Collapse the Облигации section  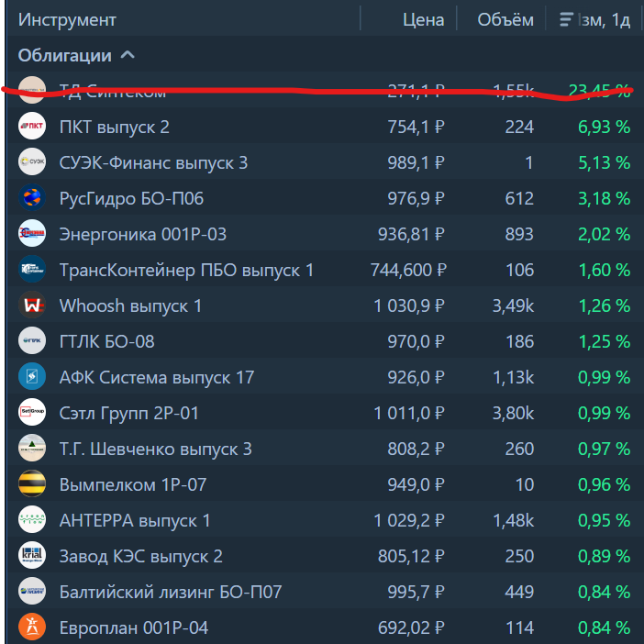point(128,55)
